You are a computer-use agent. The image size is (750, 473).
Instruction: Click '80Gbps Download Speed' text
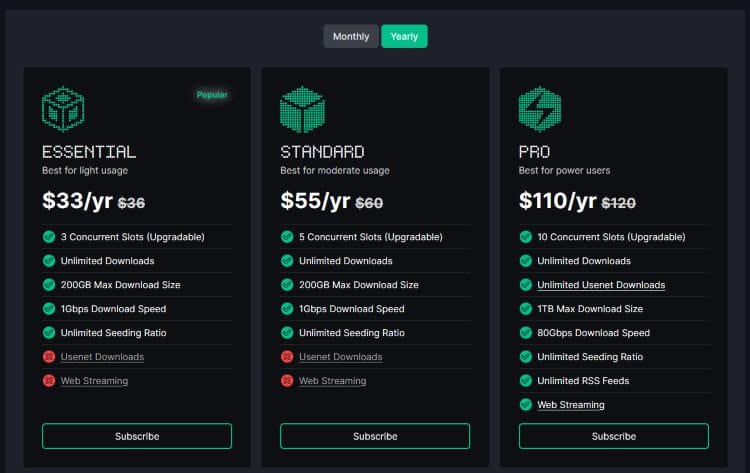click(x=594, y=333)
